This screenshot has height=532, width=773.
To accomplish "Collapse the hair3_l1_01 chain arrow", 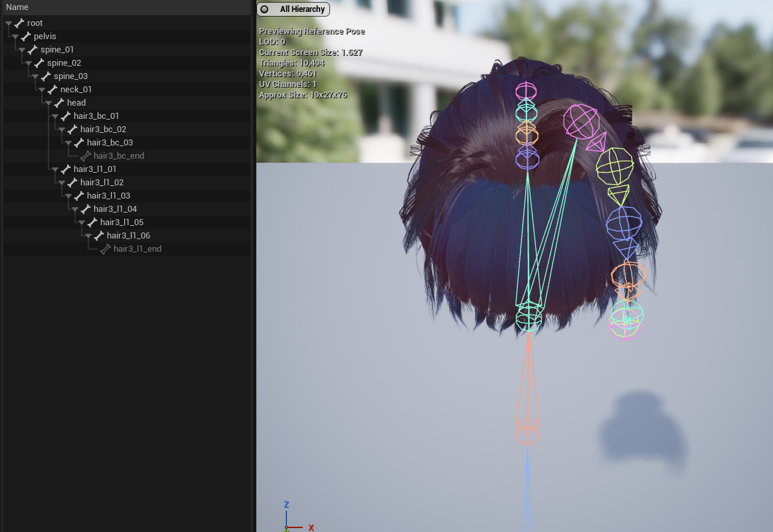I will [x=55, y=169].
